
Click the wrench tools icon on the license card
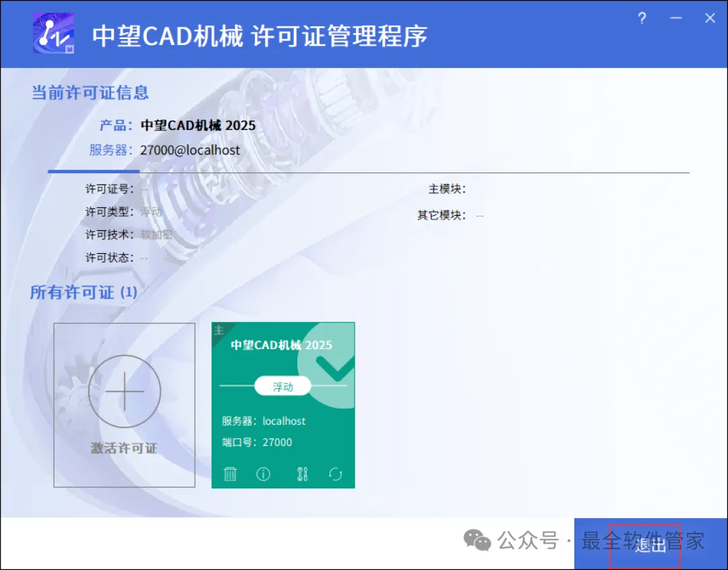(x=302, y=474)
